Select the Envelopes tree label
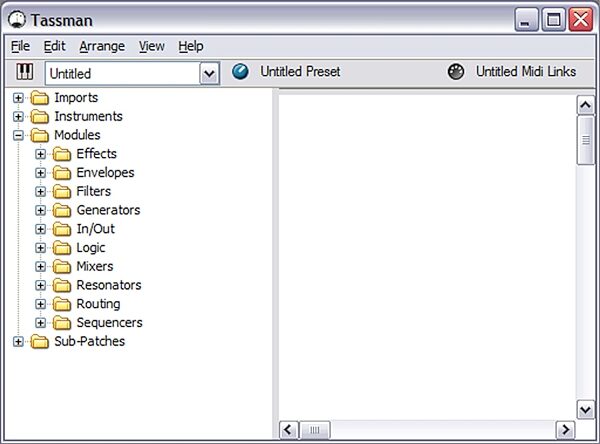Screen dimensions: 600x444 [x=105, y=173]
